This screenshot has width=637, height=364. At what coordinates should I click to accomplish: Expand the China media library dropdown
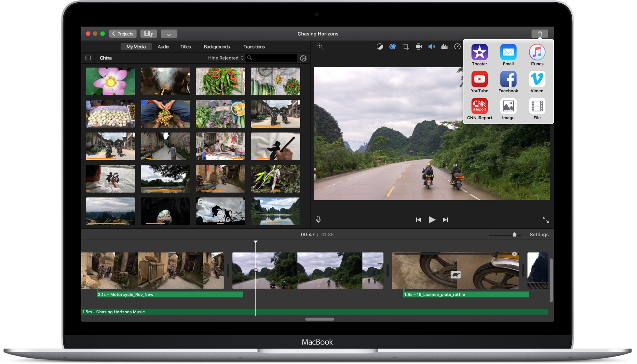pos(106,57)
